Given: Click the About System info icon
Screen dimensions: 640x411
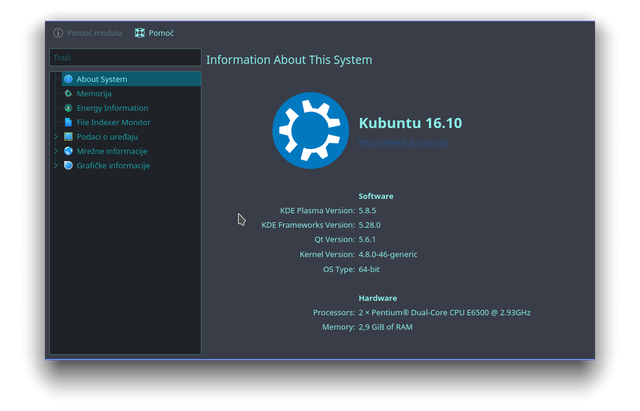Looking at the screenshot, I should (x=68, y=79).
